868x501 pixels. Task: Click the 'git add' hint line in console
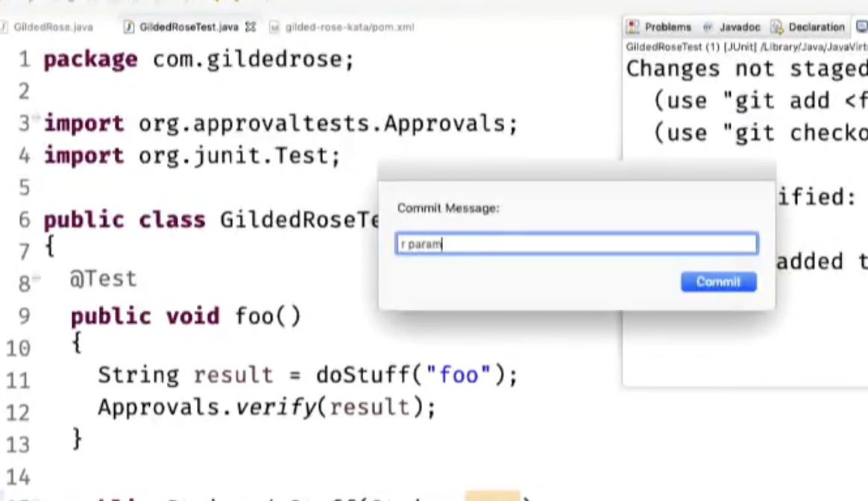coord(761,101)
